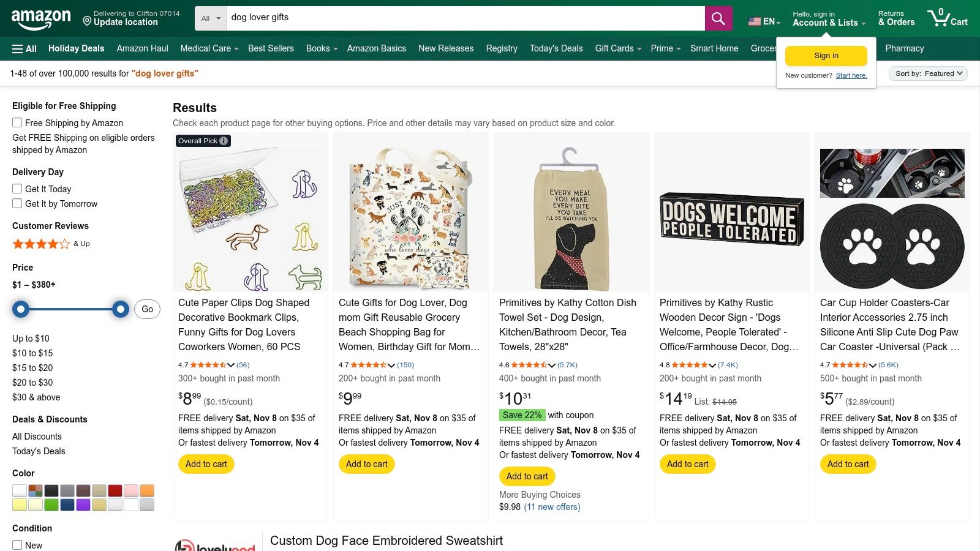
Task: Open the All hamburger menu
Action: click(24, 49)
